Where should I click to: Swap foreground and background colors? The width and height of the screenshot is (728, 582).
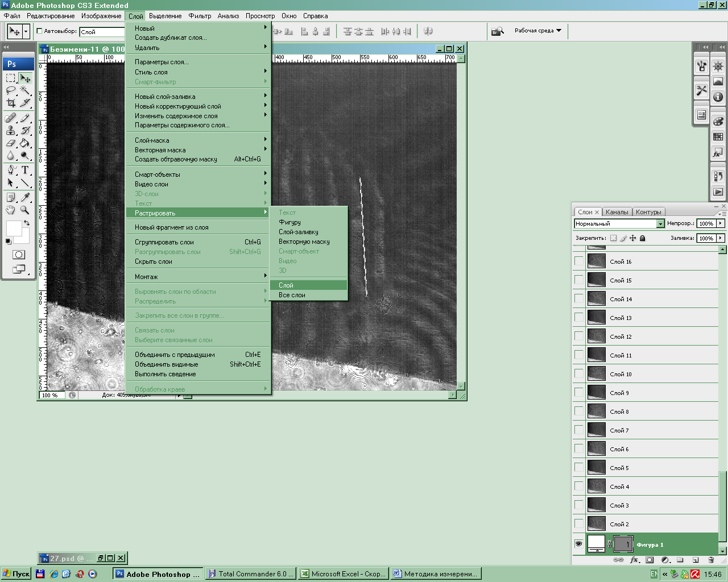[26, 223]
